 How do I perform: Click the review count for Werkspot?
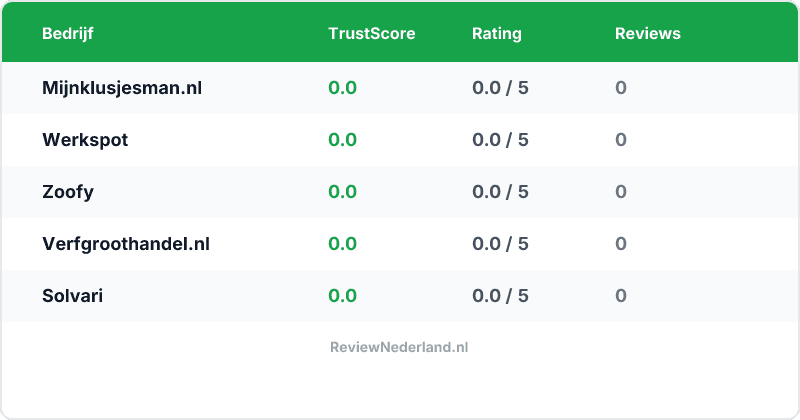[x=621, y=140]
